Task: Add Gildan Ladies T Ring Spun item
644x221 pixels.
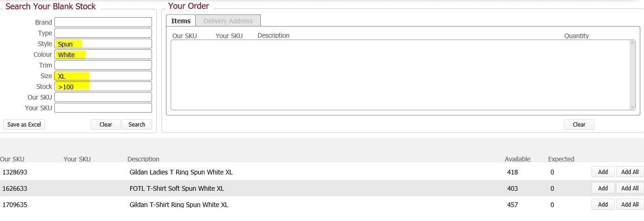Action: click(603, 172)
